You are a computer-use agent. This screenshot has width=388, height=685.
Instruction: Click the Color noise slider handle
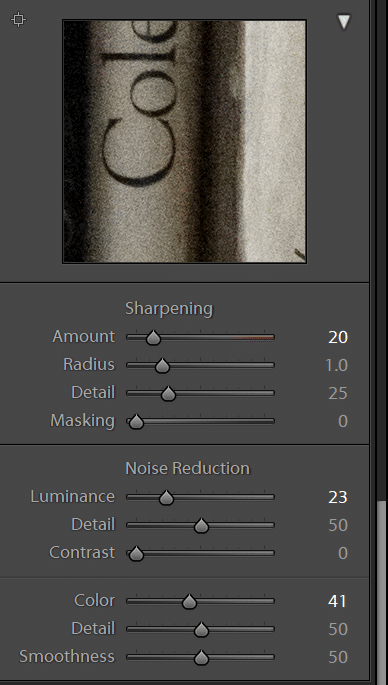189,602
